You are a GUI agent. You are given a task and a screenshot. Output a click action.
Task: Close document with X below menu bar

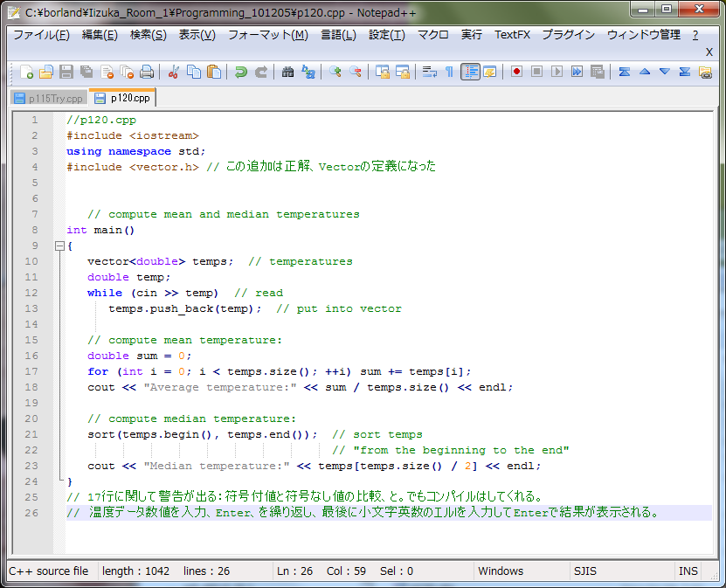[709, 52]
